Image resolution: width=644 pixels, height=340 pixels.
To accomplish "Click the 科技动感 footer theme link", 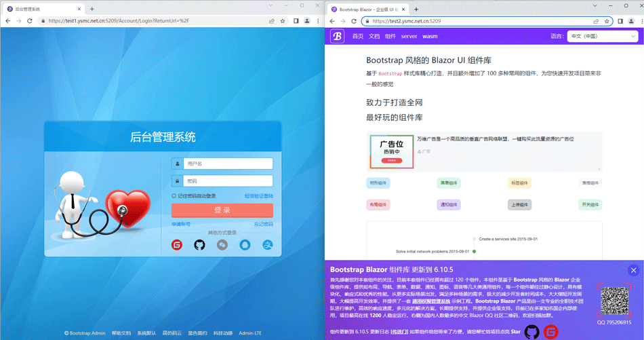I will (223, 333).
